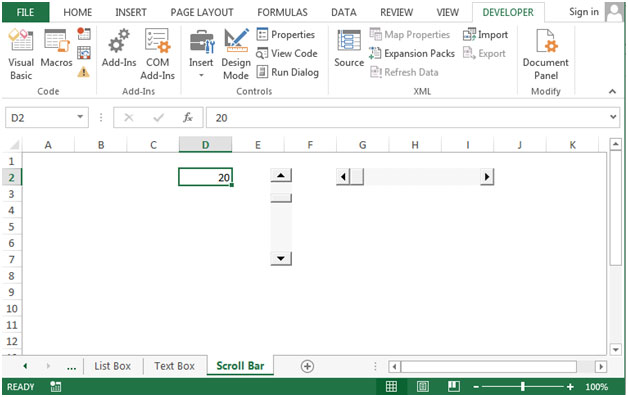
Task: Select column D header
Action: tap(205, 145)
